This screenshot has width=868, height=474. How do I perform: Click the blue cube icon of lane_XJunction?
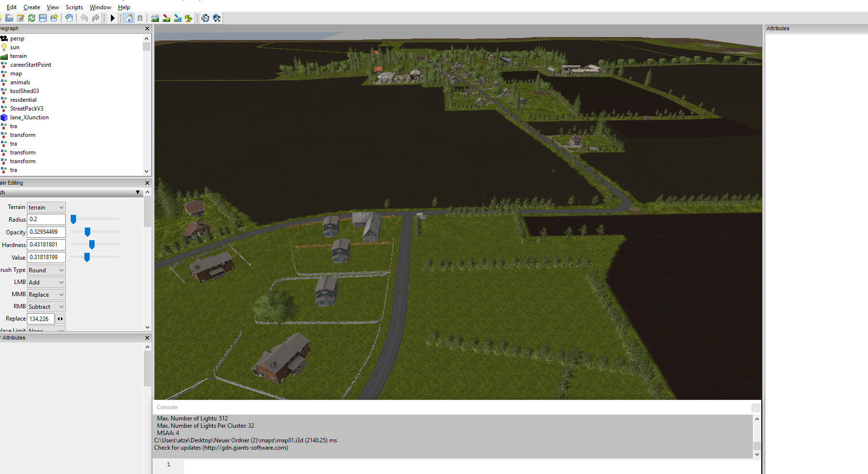(x=4, y=117)
